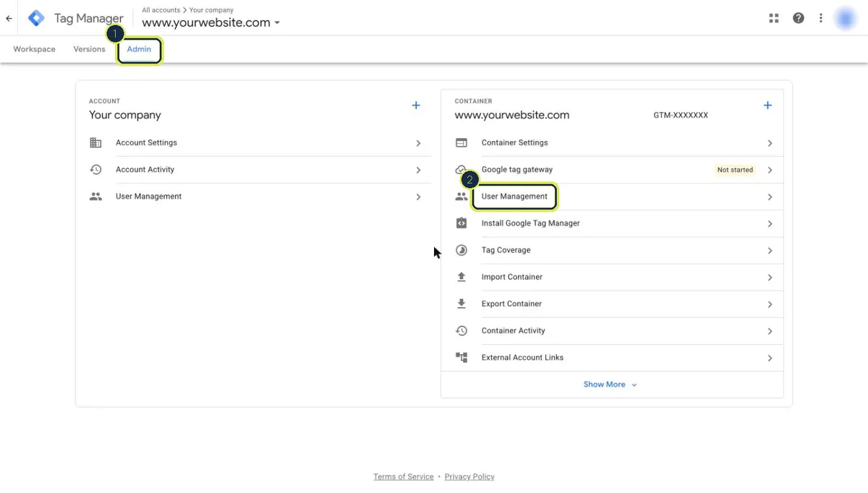Click the Your company account name
The width and height of the screenshot is (868, 493).
125,115
